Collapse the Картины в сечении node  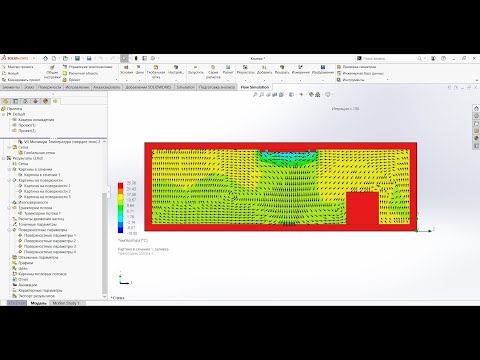tap(9, 169)
